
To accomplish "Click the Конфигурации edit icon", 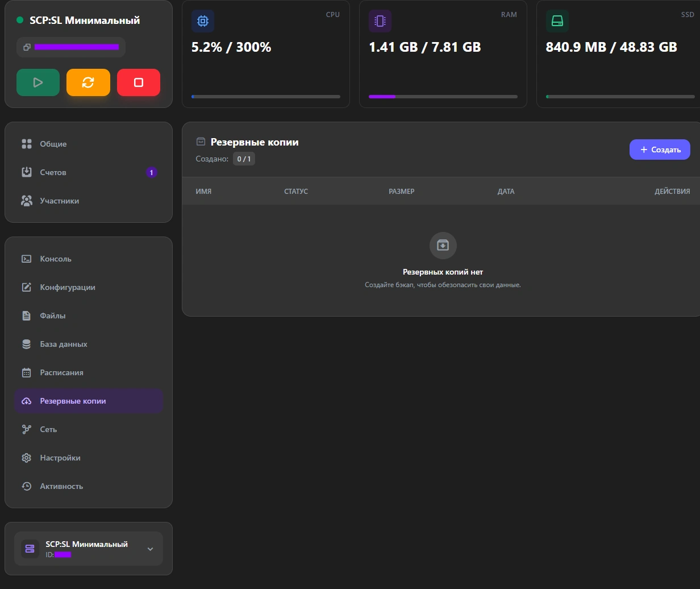I will pos(27,287).
